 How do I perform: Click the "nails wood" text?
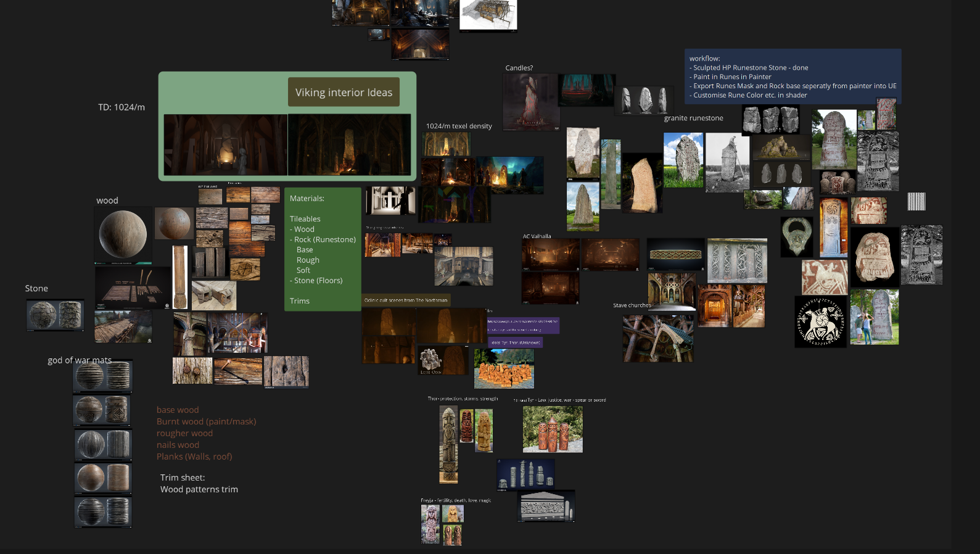click(178, 445)
